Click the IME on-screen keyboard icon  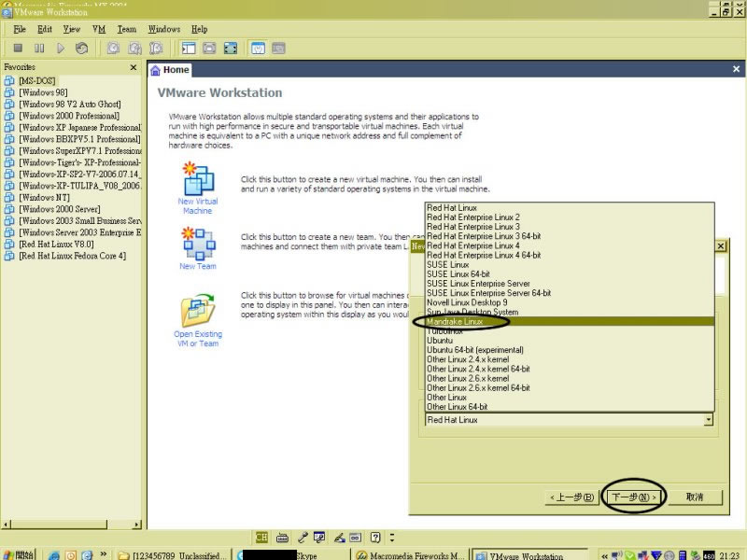pos(283,538)
